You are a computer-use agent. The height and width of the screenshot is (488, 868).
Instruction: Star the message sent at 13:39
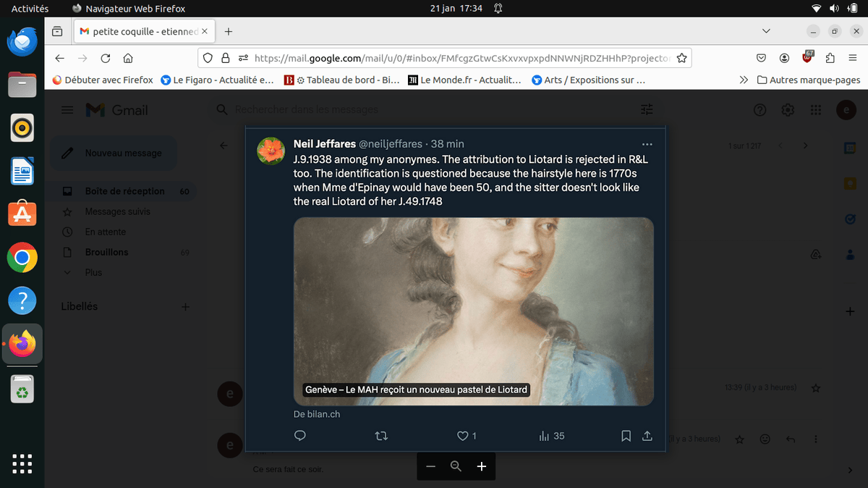[x=816, y=388]
